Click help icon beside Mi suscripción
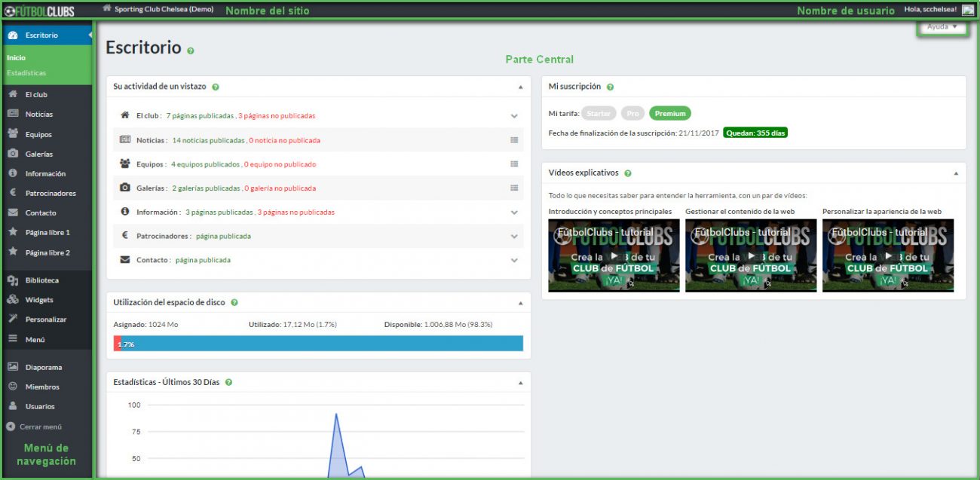Viewport: 980px width, 480px height. tap(610, 87)
